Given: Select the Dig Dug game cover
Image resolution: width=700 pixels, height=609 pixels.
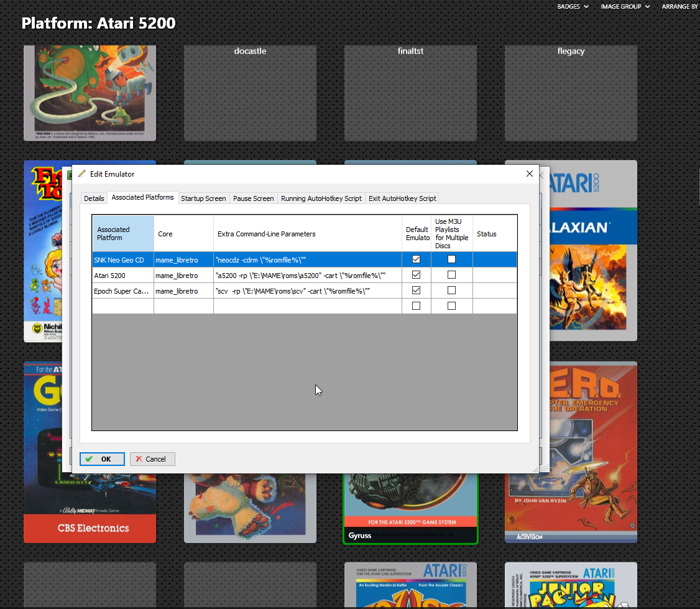Looking at the screenshot, I should pos(90,93).
